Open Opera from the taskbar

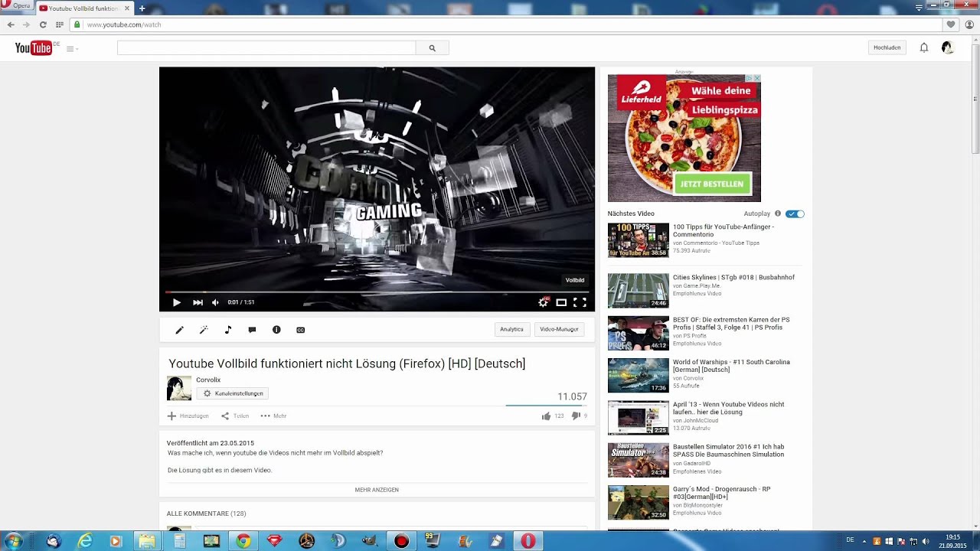click(528, 541)
